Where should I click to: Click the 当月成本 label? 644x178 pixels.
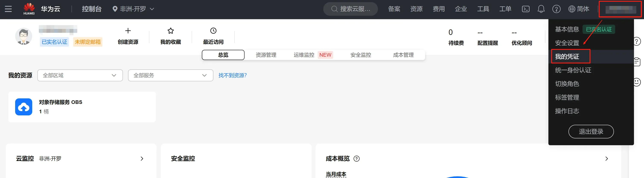(336, 174)
